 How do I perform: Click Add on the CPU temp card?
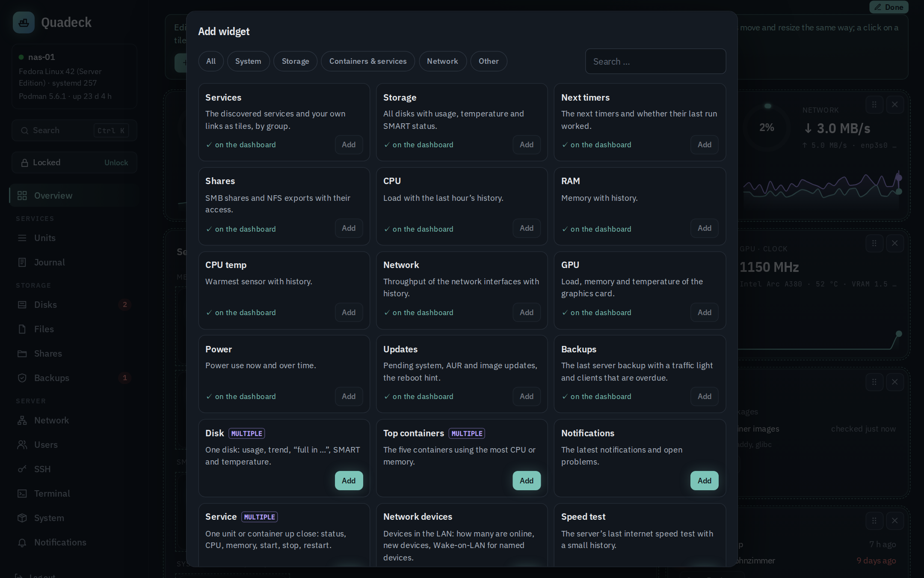(349, 313)
